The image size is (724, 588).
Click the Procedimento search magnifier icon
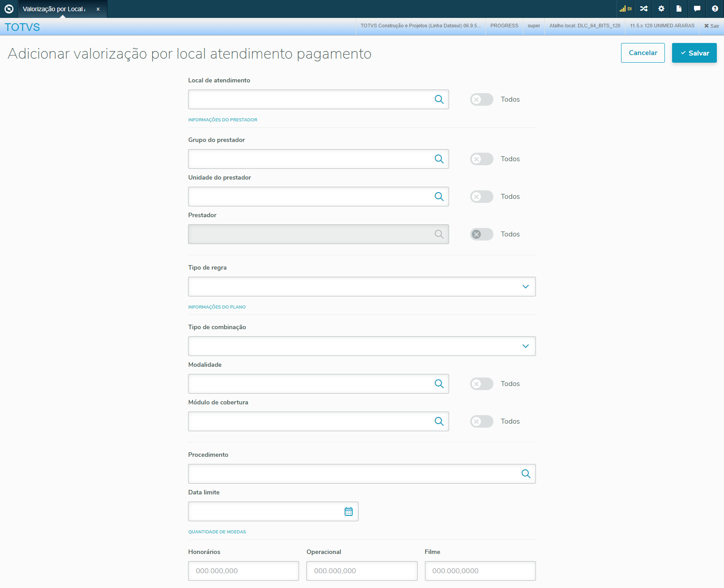click(526, 474)
